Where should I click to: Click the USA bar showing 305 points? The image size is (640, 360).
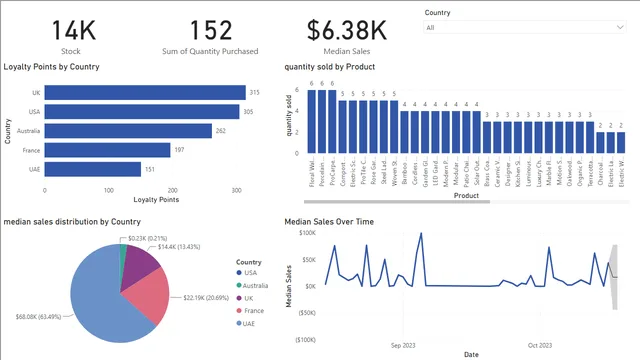tap(142, 111)
